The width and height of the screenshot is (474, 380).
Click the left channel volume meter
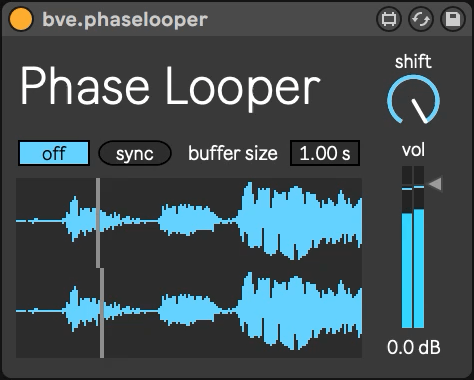(407, 247)
